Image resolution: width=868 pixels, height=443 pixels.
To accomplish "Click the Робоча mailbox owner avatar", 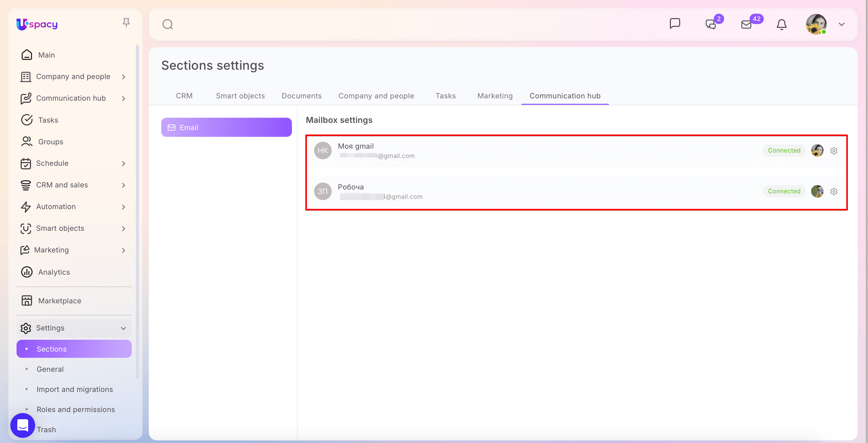I will tap(817, 191).
